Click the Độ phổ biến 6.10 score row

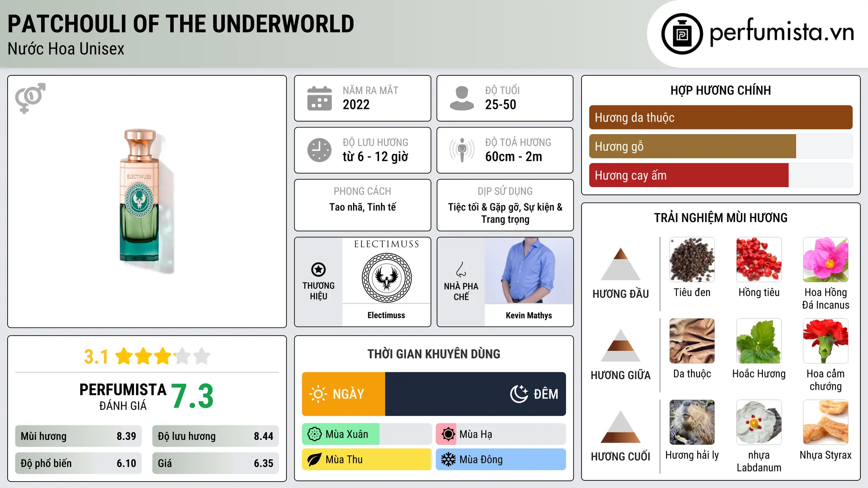click(78, 463)
